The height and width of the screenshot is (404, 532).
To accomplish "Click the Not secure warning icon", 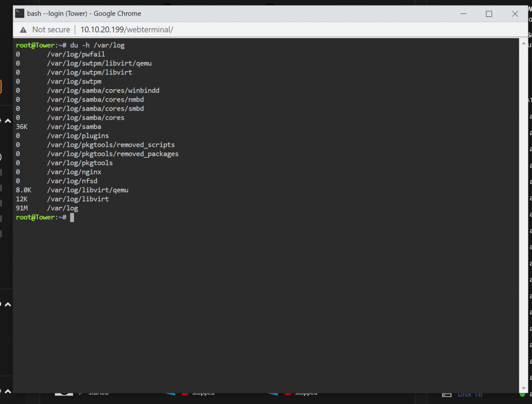I will pyautogui.click(x=23, y=30).
